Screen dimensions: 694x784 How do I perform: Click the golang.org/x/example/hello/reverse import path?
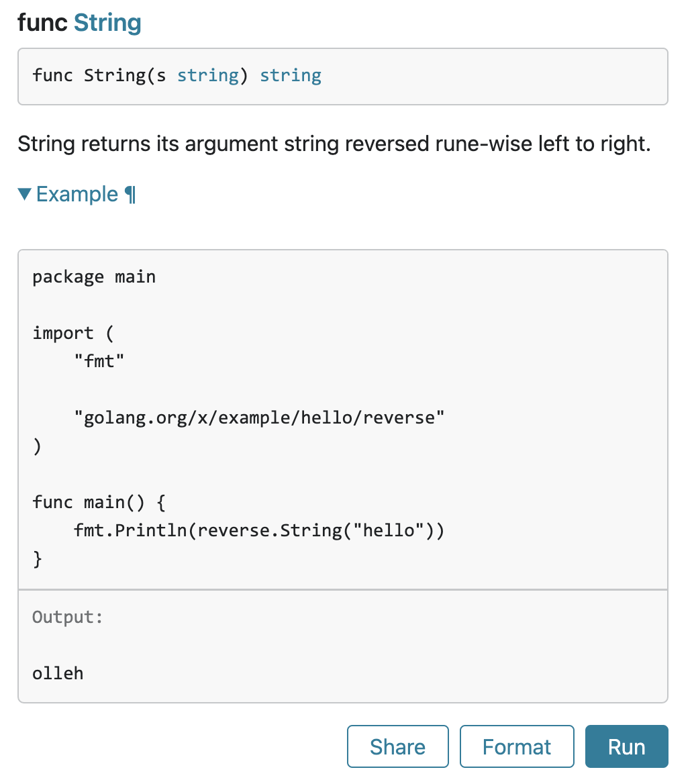pyautogui.click(x=259, y=418)
